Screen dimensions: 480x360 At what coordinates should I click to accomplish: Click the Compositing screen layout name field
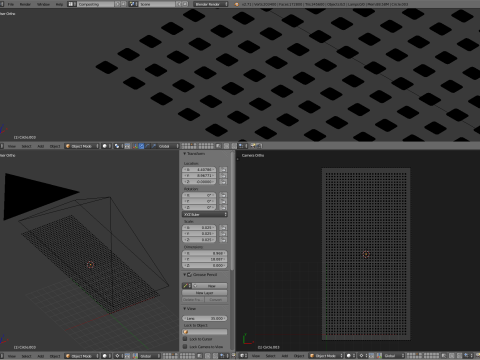(x=95, y=4)
